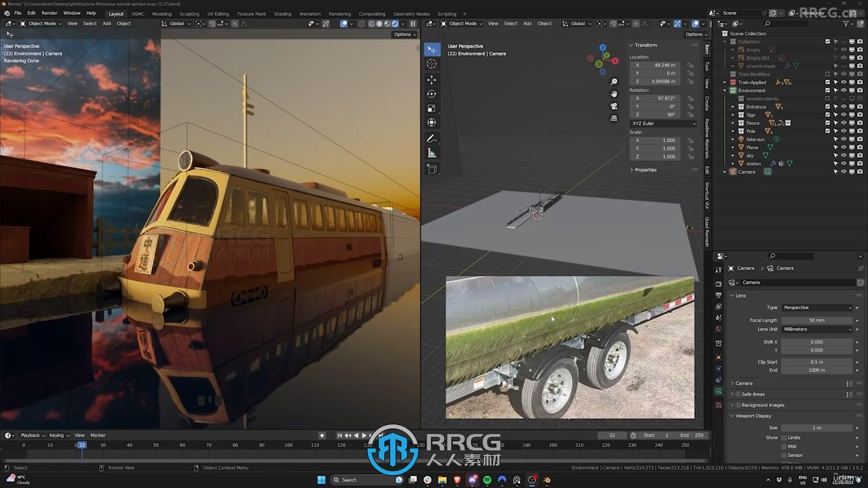
Task: Open the Lens Unit dropdown showing Millimeters
Action: pyautogui.click(x=817, y=329)
